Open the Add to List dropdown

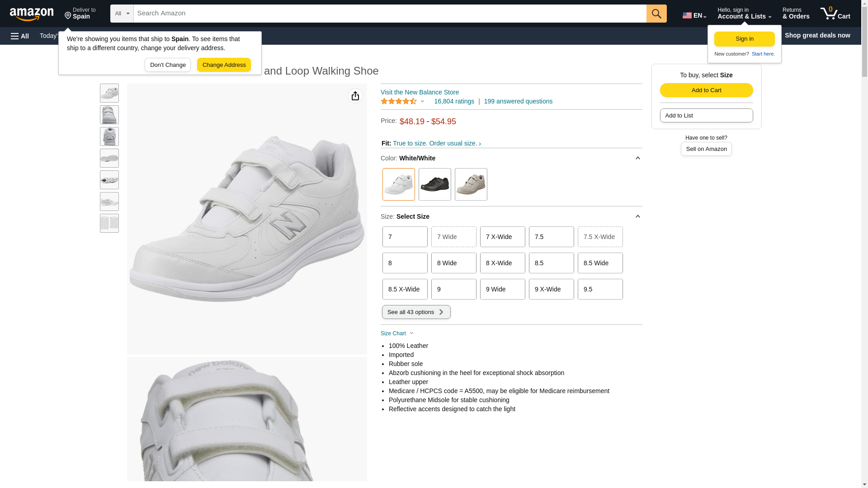click(x=706, y=116)
